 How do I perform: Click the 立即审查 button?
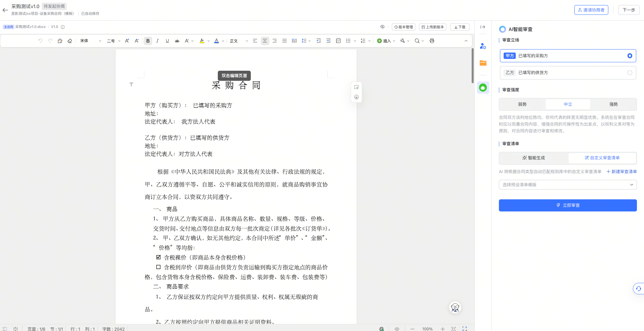pyautogui.click(x=567, y=205)
